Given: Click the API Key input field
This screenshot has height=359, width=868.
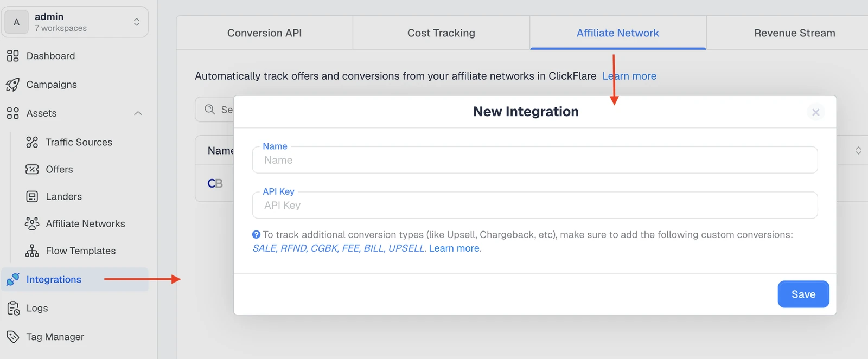Looking at the screenshot, I should coord(535,205).
